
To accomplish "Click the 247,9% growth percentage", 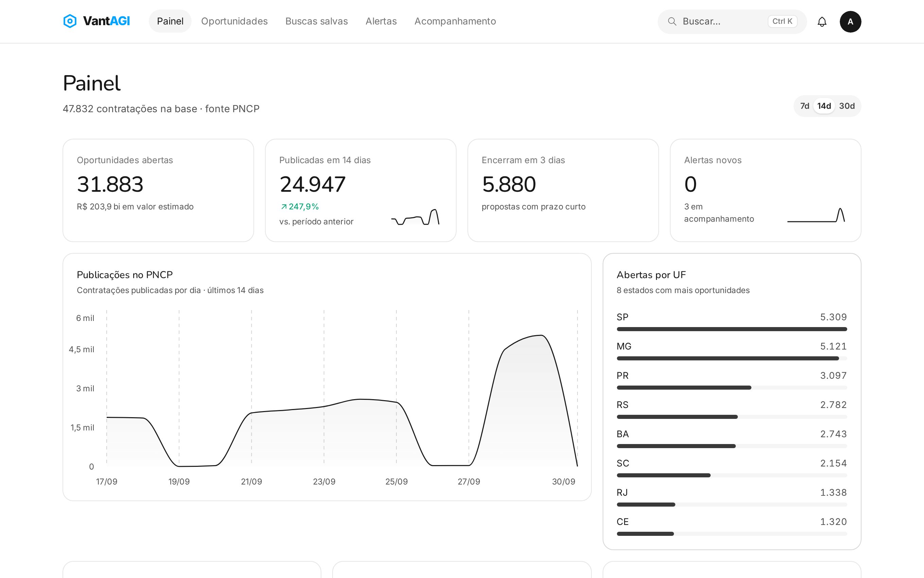I will pyautogui.click(x=304, y=207).
